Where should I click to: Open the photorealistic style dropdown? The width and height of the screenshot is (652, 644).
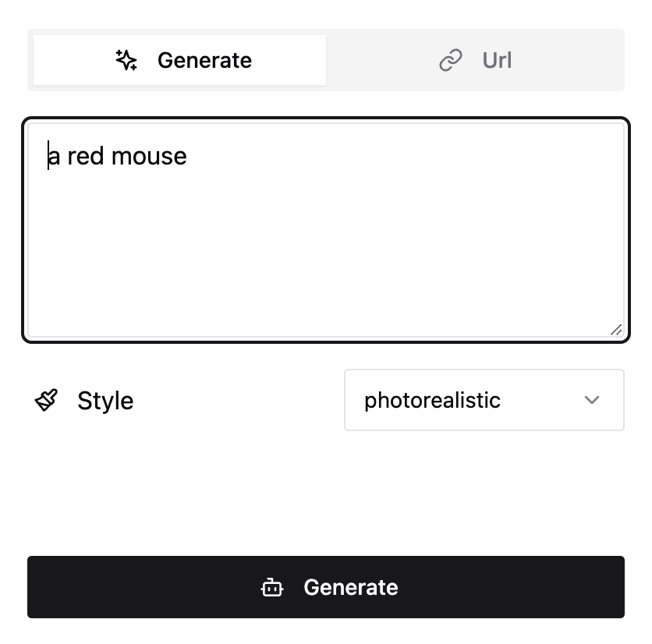coord(484,400)
